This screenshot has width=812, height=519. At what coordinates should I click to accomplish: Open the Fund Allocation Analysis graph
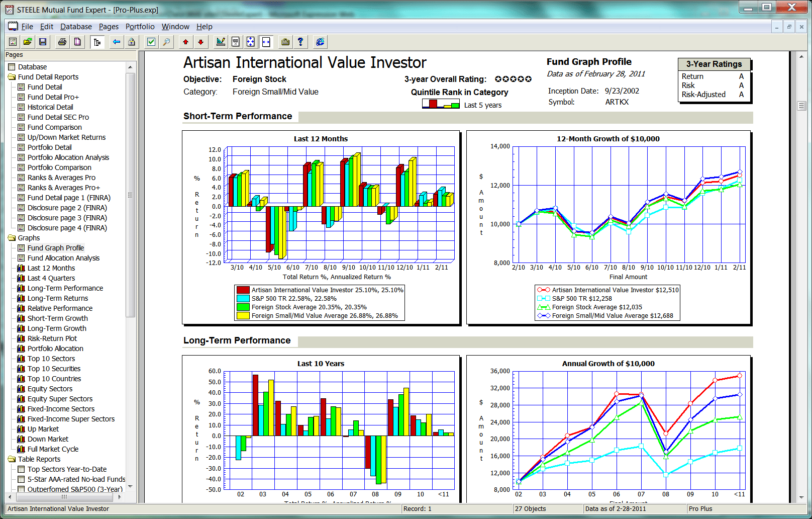(x=63, y=258)
